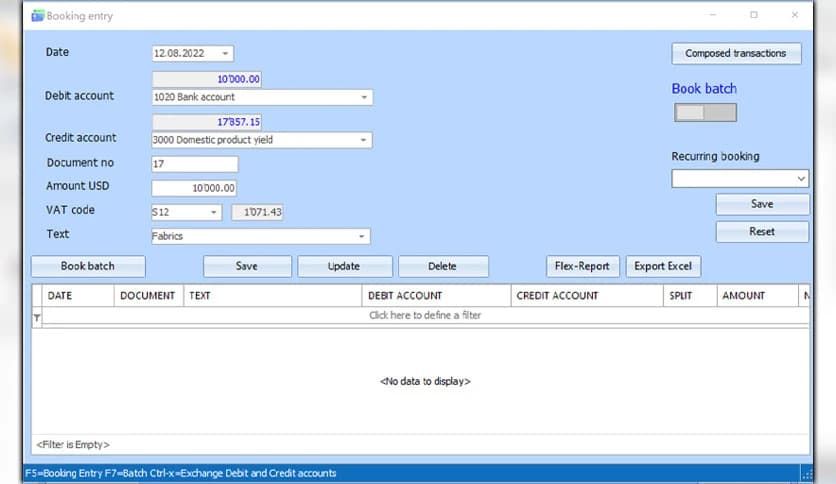Image resolution: width=836 pixels, height=484 pixels.
Task: Sort by TEXT column header
Action: pyautogui.click(x=272, y=296)
